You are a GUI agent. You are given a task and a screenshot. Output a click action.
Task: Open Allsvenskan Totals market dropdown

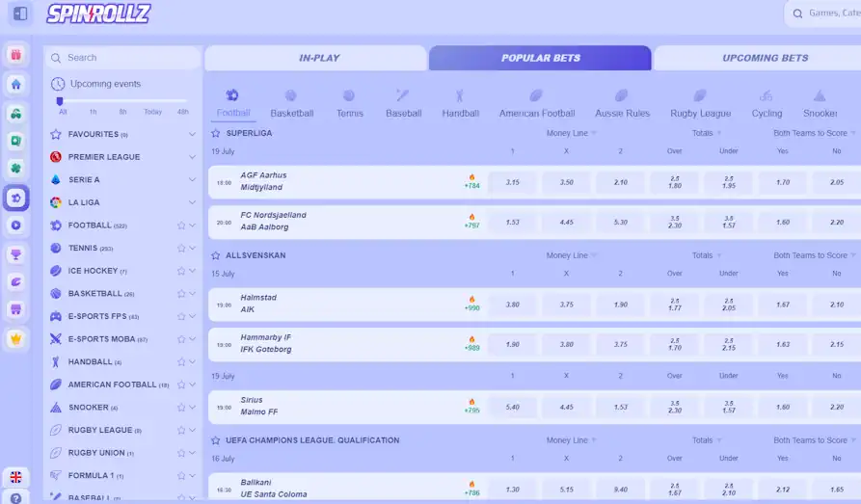coord(706,255)
